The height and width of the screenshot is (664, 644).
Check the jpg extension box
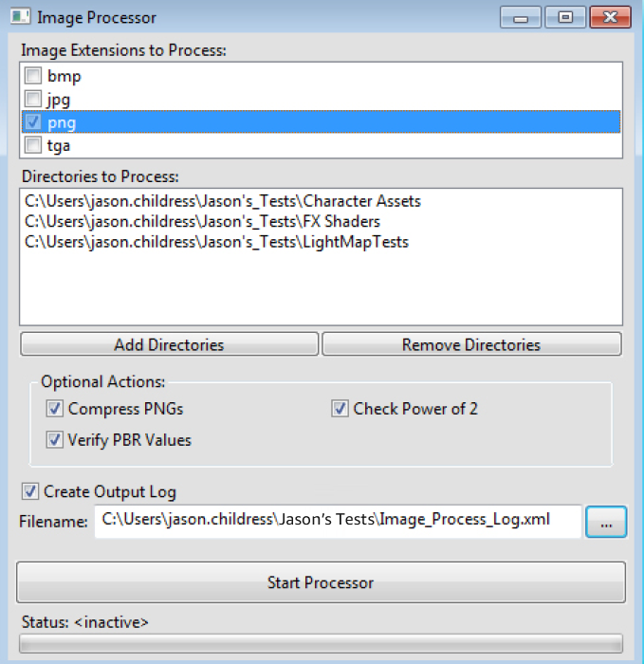pyautogui.click(x=33, y=99)
